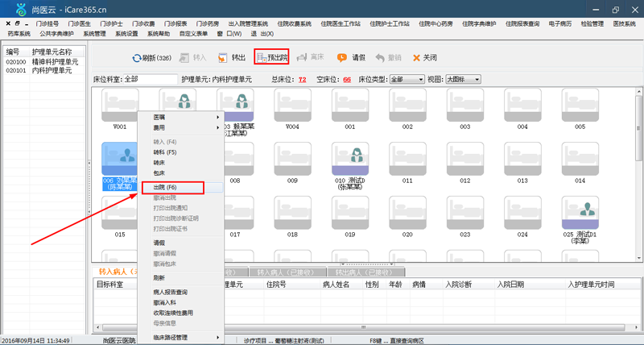The image size is (644, 345).
Task: Open the 床位类型 dropdown
Action: [407, 79]
